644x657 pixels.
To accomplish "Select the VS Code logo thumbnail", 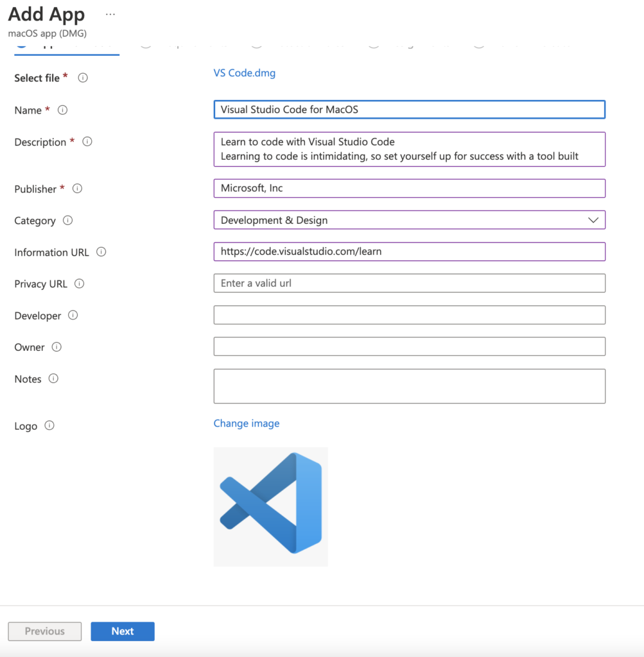I will [x=271, y=507].
